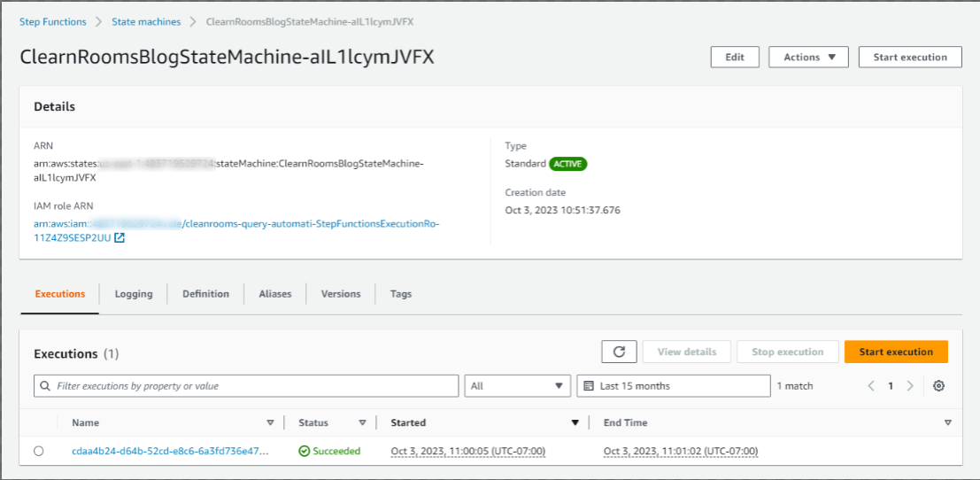The width and height of the screenshot is (980, 480).
Task: Open Step Functions breadcrumb link
Action: point(52,21)
